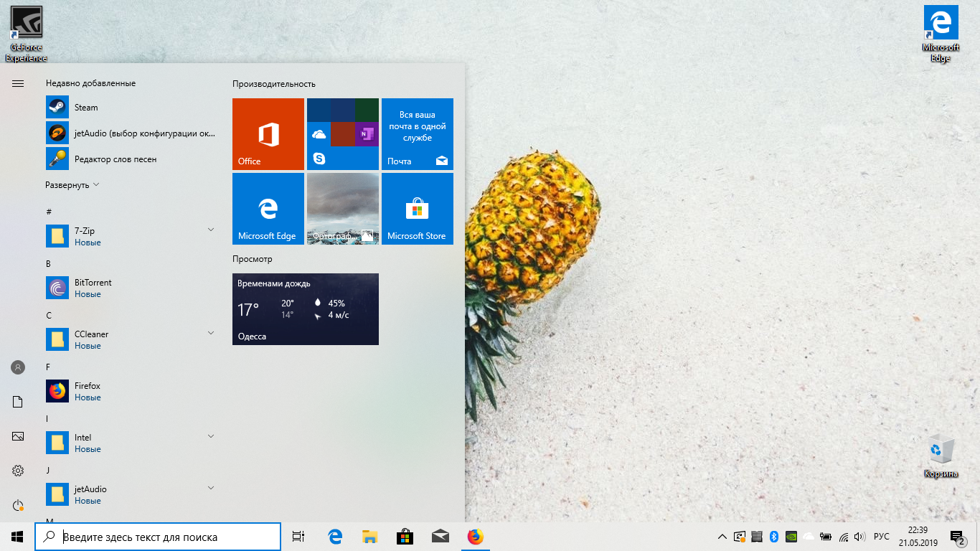
Task: Click the РУС input language indicator
Action: 882,537
